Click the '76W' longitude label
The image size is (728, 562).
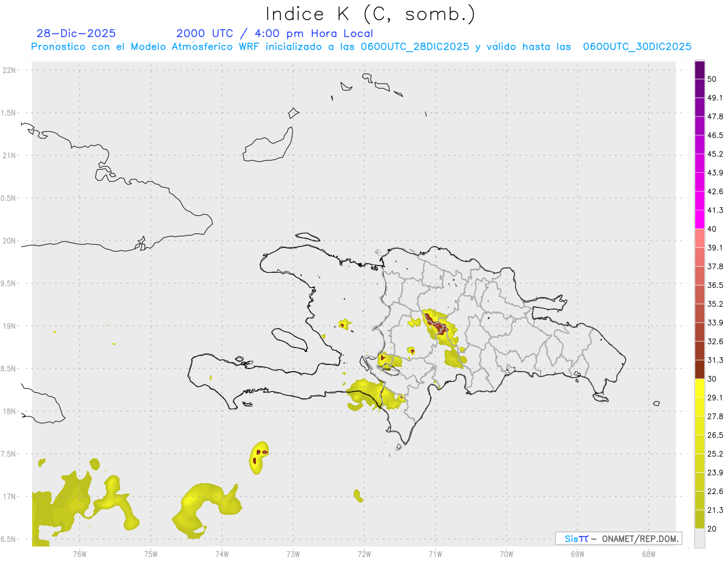79,554
